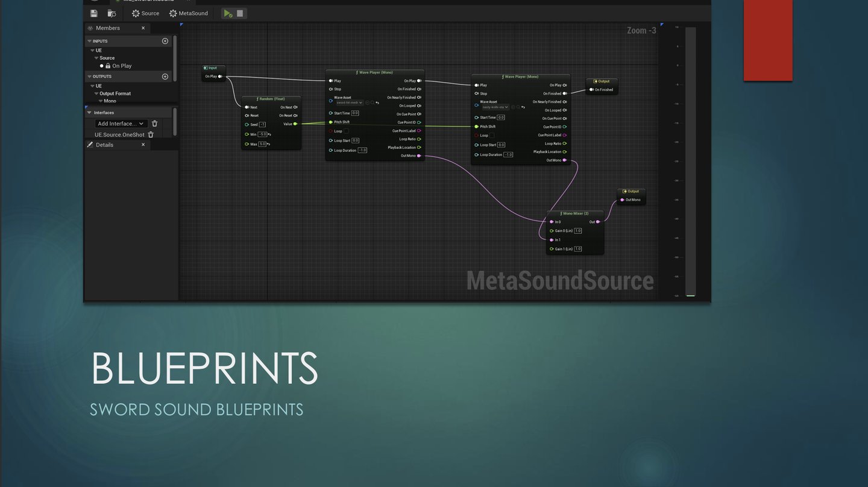868x487 pixels.
Task: Reset the sword-hit Wave Asset to default
Action: 378,102
